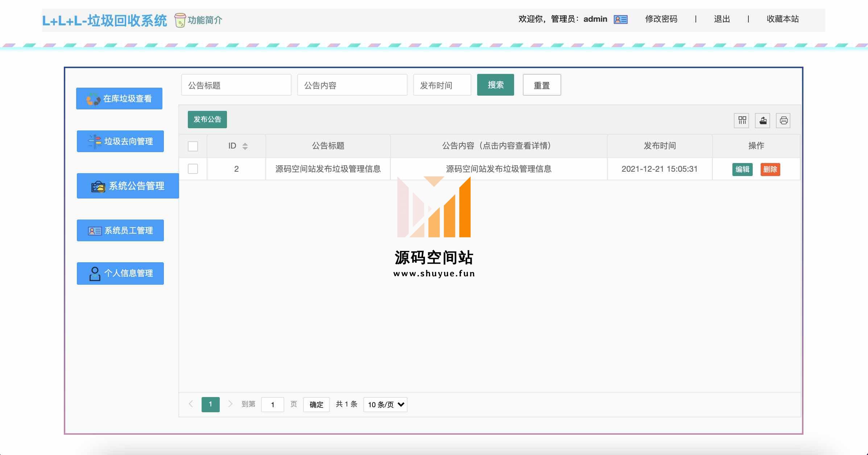This screenshot has width=868, height=455.
Task: Open 系统员工管理 sidebar menu
Action: 120,230
